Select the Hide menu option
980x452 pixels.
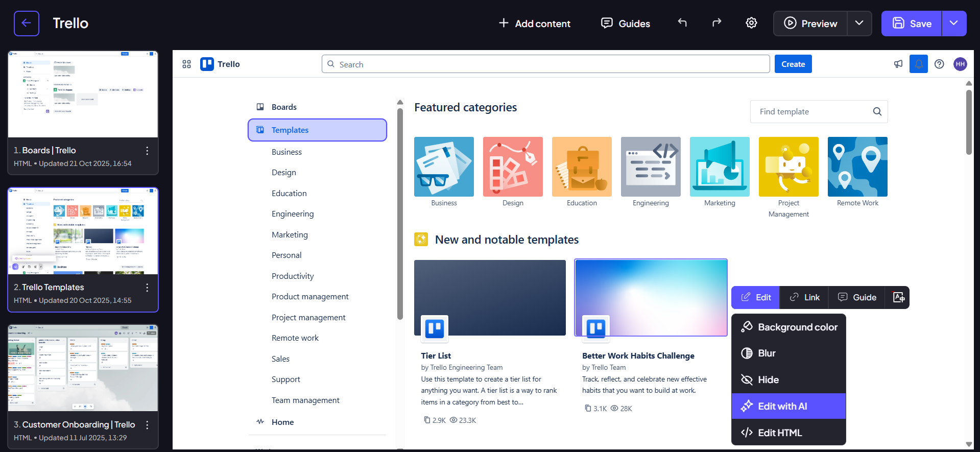(788, 380)
